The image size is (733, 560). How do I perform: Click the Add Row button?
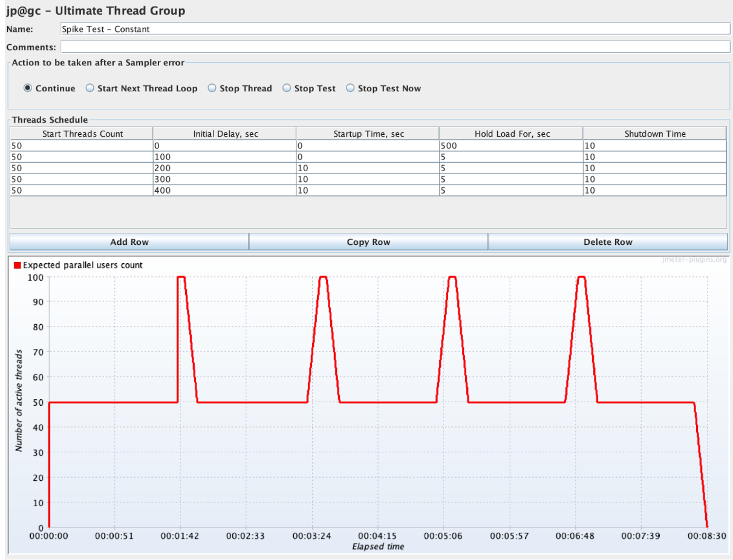click(x=129, y=242)
